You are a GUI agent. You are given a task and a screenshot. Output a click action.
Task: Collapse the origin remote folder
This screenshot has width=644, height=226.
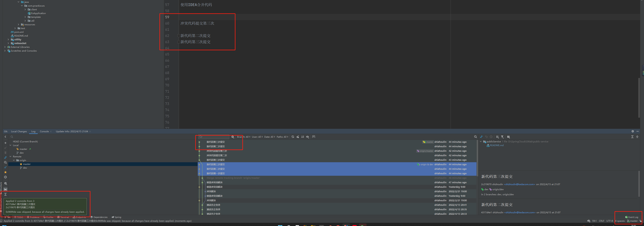pos(14,160)
